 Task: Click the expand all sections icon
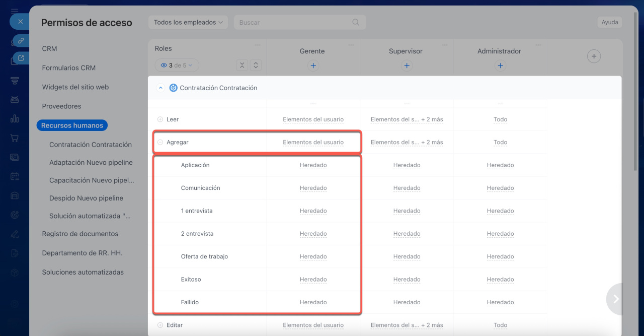pyautogui.click(x=256, y=65)
